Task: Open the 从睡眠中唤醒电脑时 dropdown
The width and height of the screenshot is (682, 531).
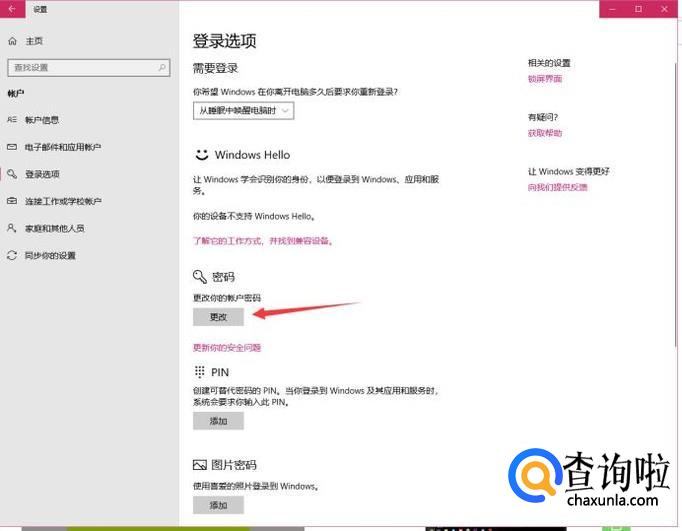Action: point(244,110)
